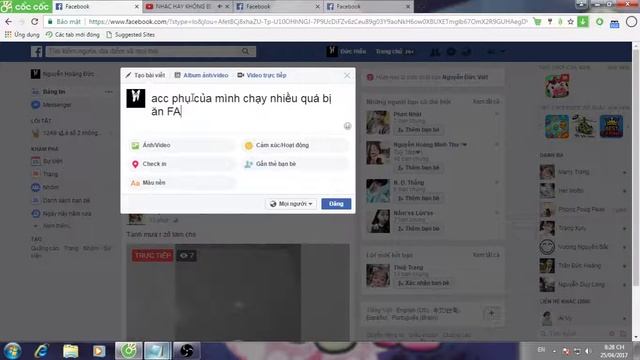Open Cốc Cốc browser on taskbar

[129, 351]
